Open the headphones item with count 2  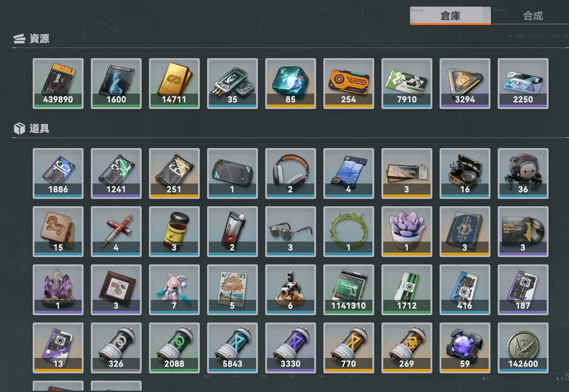pos(290,173)
